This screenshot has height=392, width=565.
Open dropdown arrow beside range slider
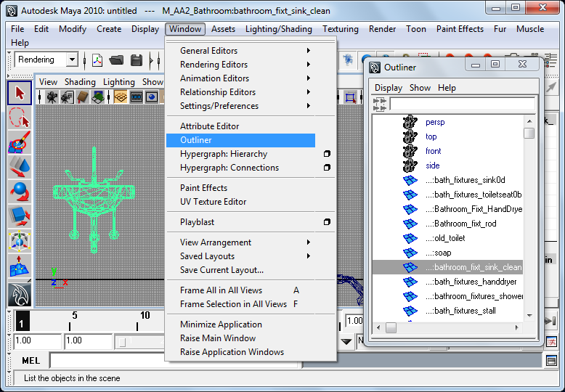click(x=346, y=341)
